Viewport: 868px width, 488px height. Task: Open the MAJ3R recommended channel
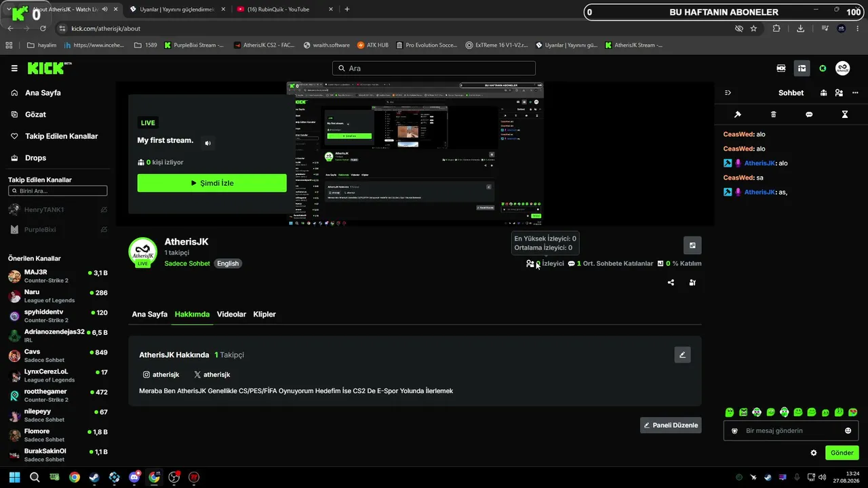(x=58, y=277)
